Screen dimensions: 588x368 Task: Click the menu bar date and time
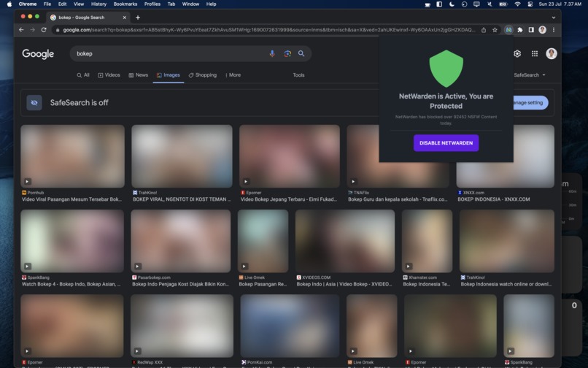click(560, 4)
